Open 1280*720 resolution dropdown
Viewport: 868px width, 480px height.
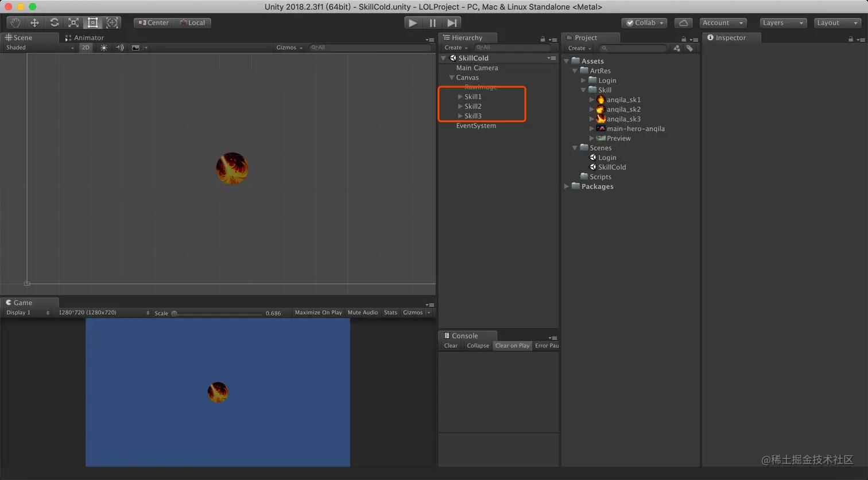tap(103, 313)
